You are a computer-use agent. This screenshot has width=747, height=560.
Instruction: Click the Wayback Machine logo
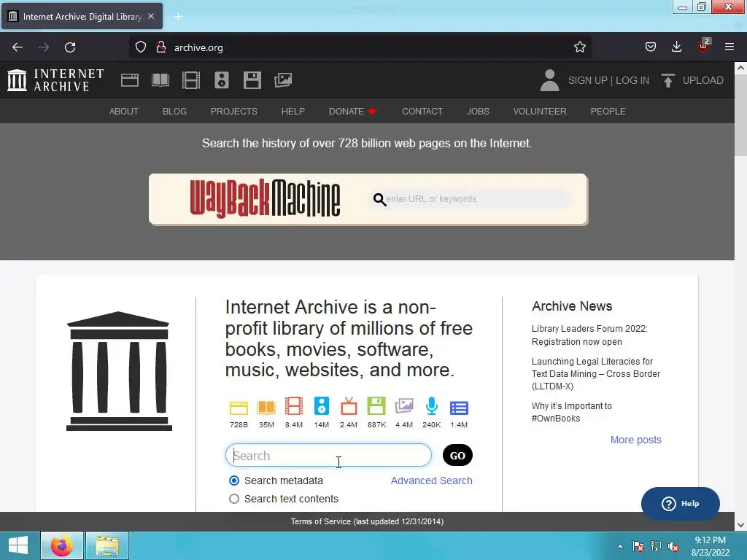tap(265, 198)
